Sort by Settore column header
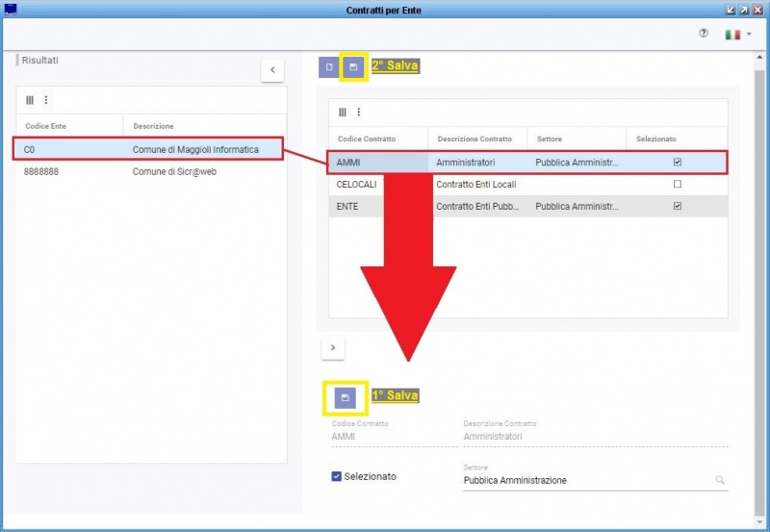Viewport: 770px width, 532px height. tap(549, 139)
